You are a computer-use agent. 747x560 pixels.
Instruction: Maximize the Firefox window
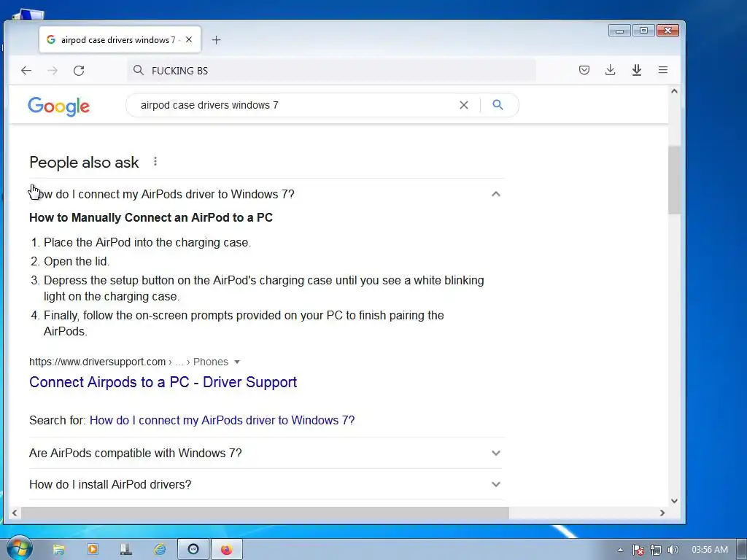coord(643,31)
